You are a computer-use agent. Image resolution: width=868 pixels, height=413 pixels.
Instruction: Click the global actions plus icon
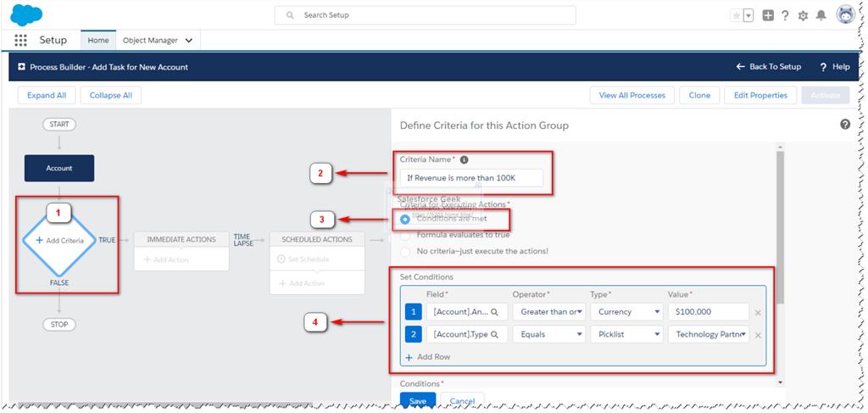pos(768,15)
